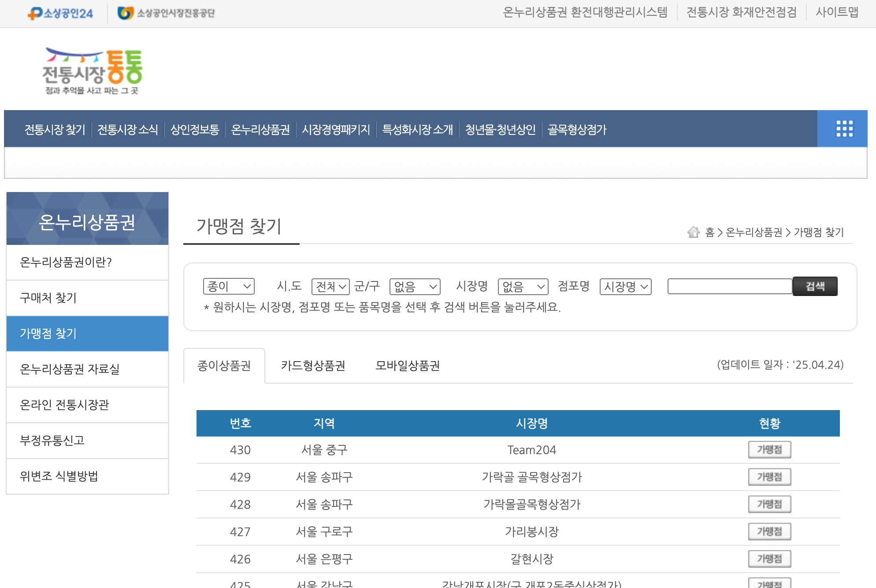Click the 소상공인시장진흥공단 logo

pyautogui.click(x=166, y=13)
